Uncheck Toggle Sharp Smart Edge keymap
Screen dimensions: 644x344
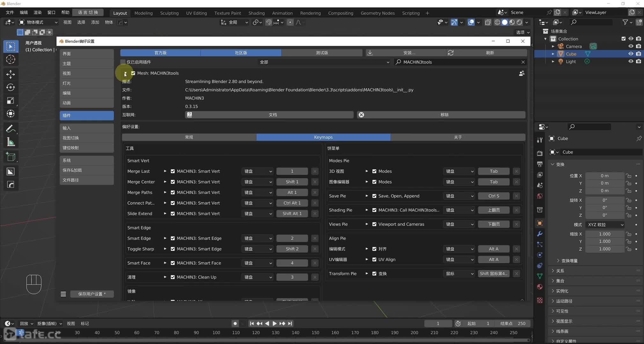[x=173, y=249]
